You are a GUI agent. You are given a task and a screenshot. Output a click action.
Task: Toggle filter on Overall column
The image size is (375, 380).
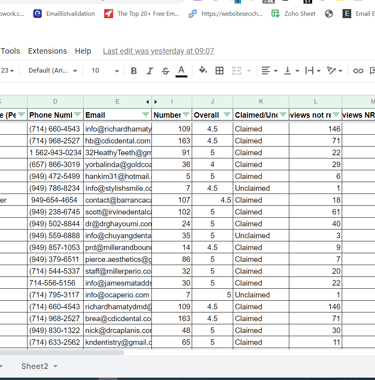coord(227,115)
